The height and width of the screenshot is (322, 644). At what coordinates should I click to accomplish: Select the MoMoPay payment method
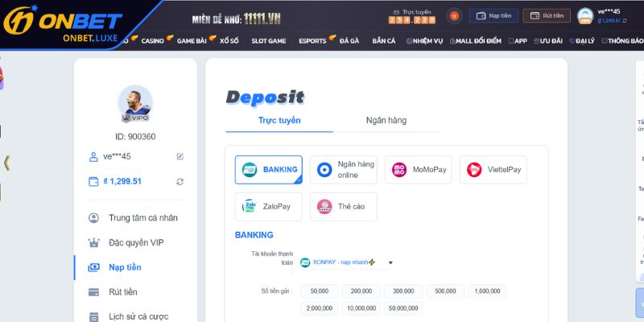pos(419,170)
